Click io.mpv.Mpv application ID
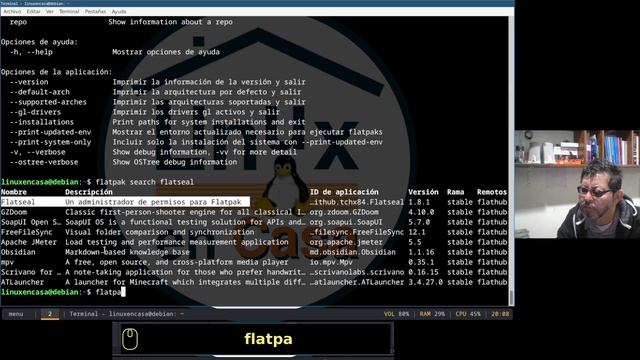Screen dimensions: 640x360 click(x=331, y=262)
